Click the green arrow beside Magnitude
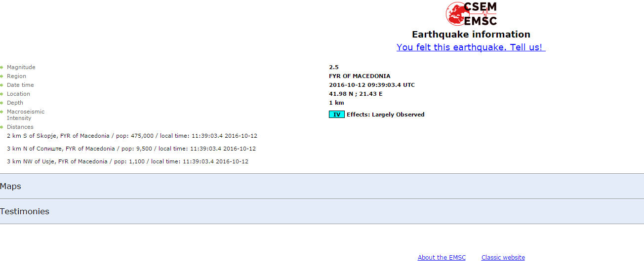The image size is (644, 271). coord(1,67)
